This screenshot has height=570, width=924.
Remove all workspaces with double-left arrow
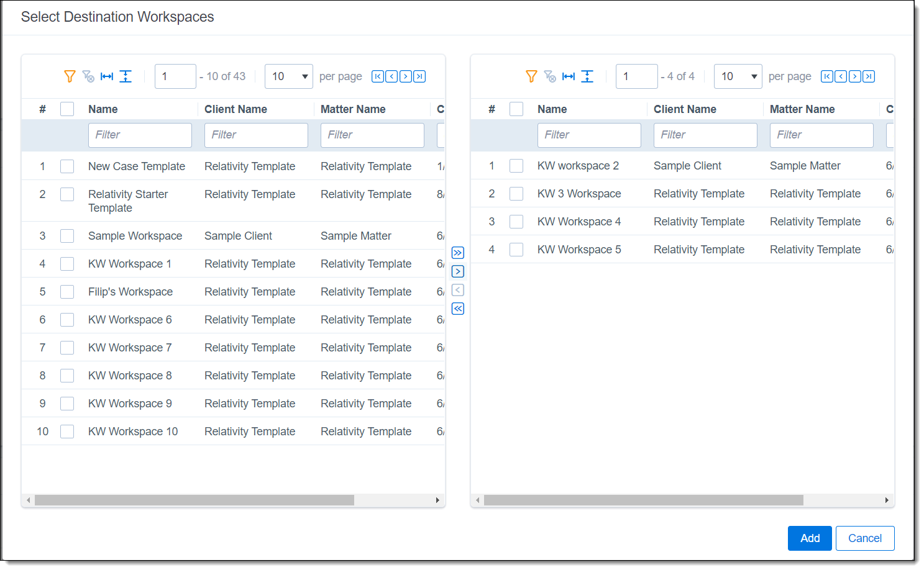tap(458, 309)
